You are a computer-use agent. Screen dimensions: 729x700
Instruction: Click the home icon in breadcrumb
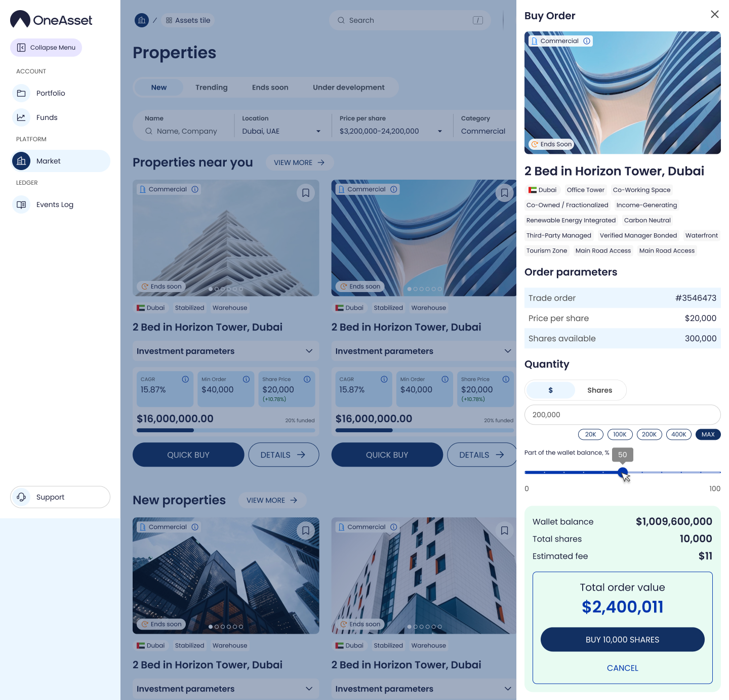pos(142,20)
